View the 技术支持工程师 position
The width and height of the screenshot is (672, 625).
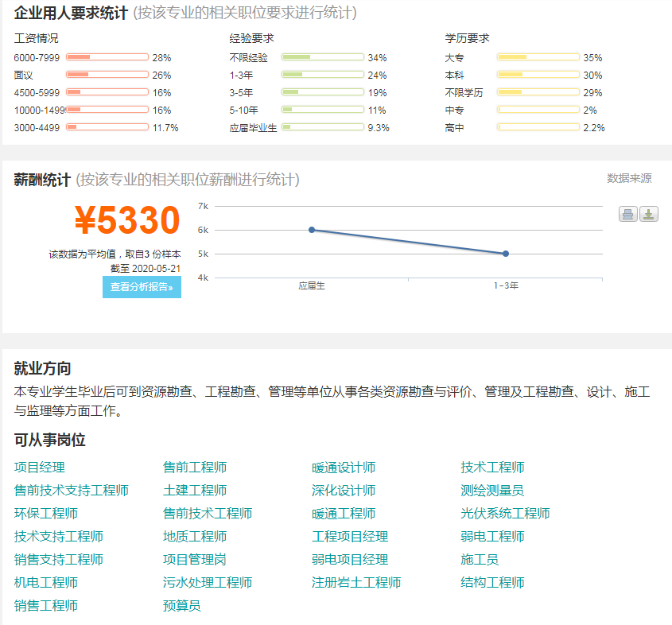[59, 537]
